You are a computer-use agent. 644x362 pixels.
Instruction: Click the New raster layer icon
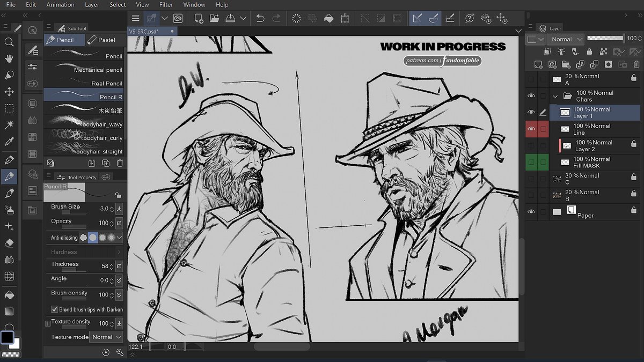538,64
